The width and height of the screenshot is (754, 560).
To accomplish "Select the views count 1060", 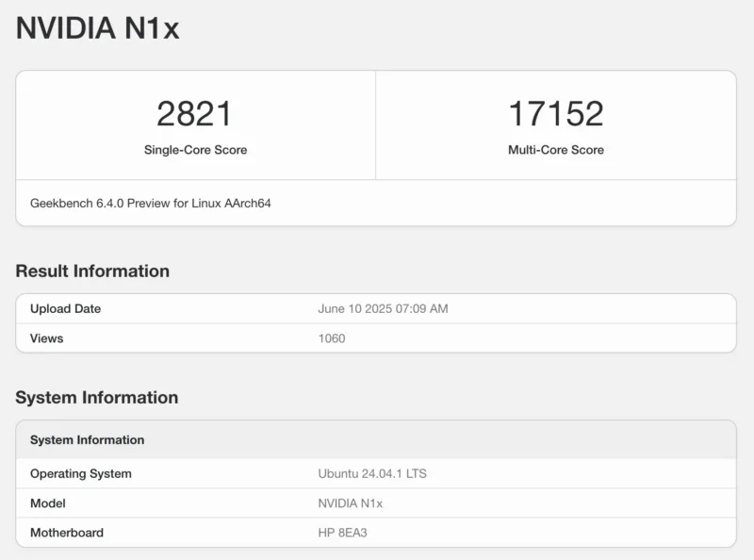I will coord(332,338).
